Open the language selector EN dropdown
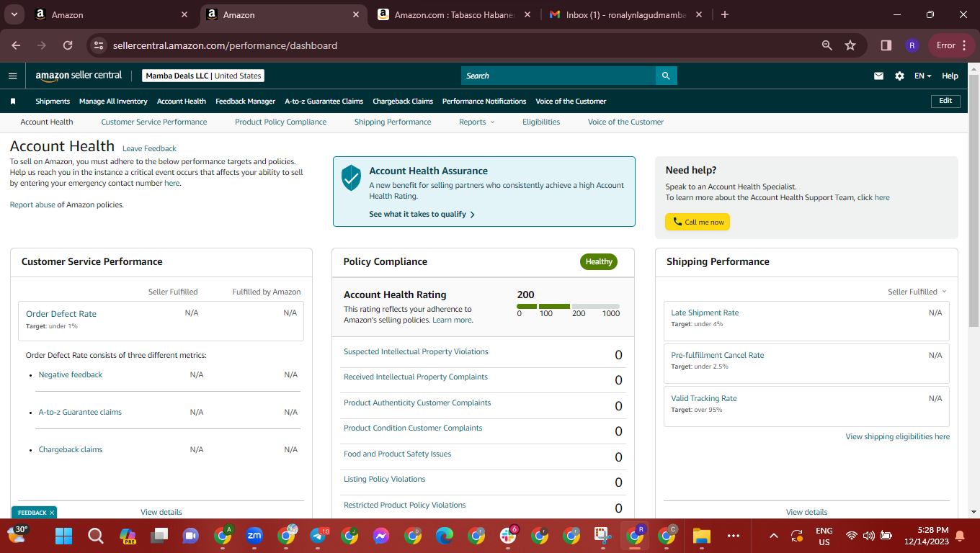980x553 pixels. [923, 76]
